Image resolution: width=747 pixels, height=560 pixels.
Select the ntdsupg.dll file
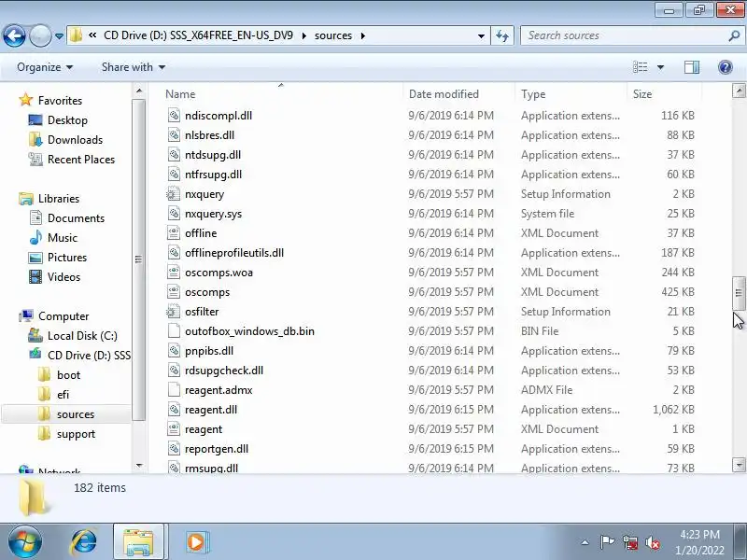(213, 155)
